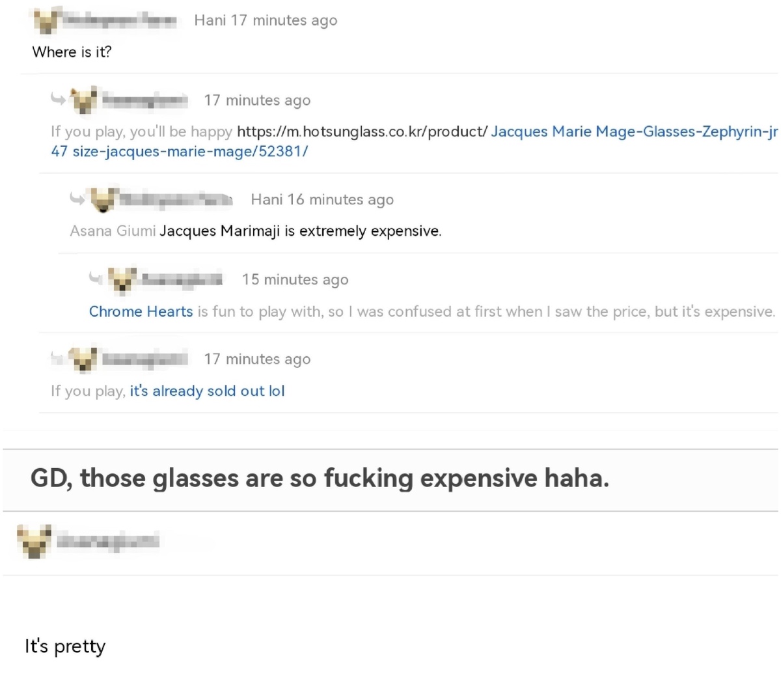Click reply arrow icon beside hotsunglass link comment
781x700 pixels.
[x=59, y=100]
